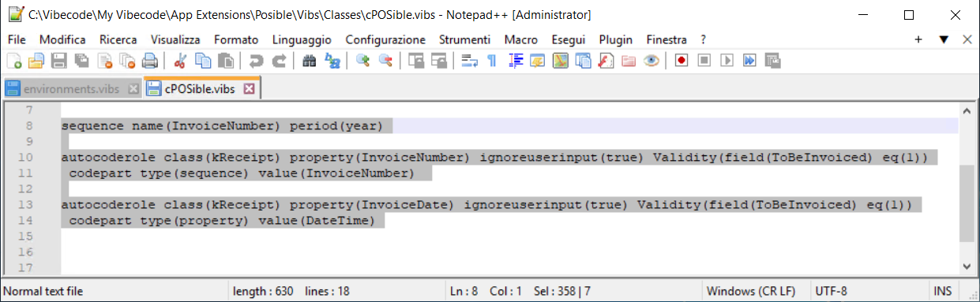This screenshot has width=980, height=302.
Task: Undo last action with toolbar arrow
Action: (x=256, y=61)
